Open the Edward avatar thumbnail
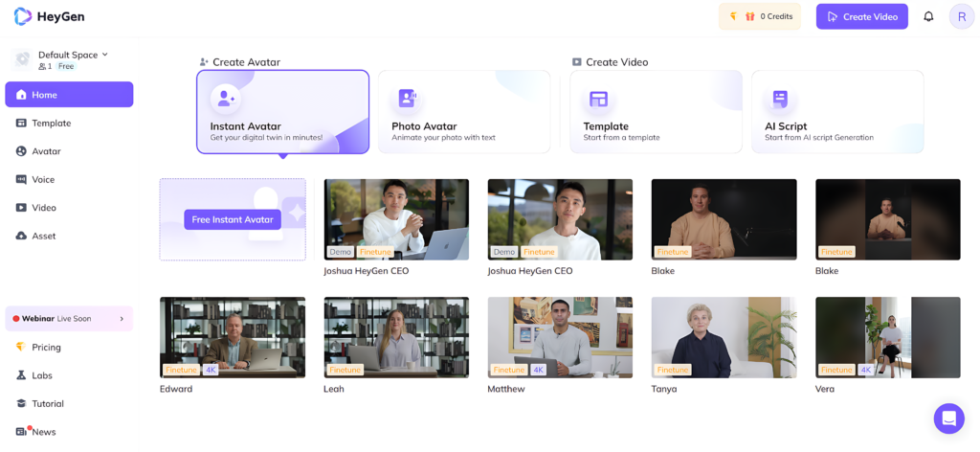Viewport: 980px width, 452px height. click(x=233, y=338)
